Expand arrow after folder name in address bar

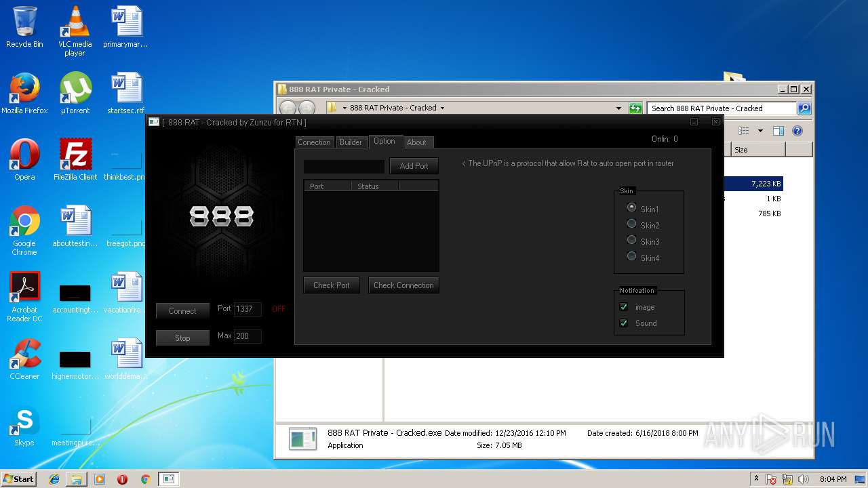442,108
